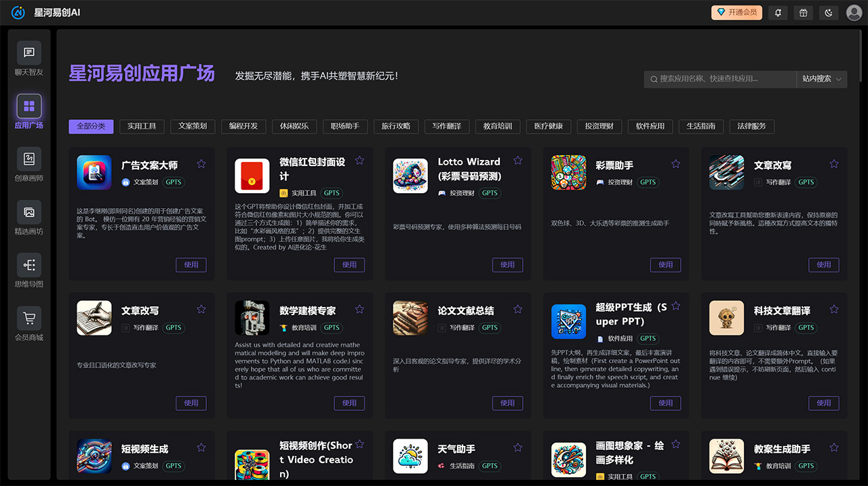Favorite the 广告文案大师 app
The width and height of the screenshot is (868, 486).
[x=201, y=163]
